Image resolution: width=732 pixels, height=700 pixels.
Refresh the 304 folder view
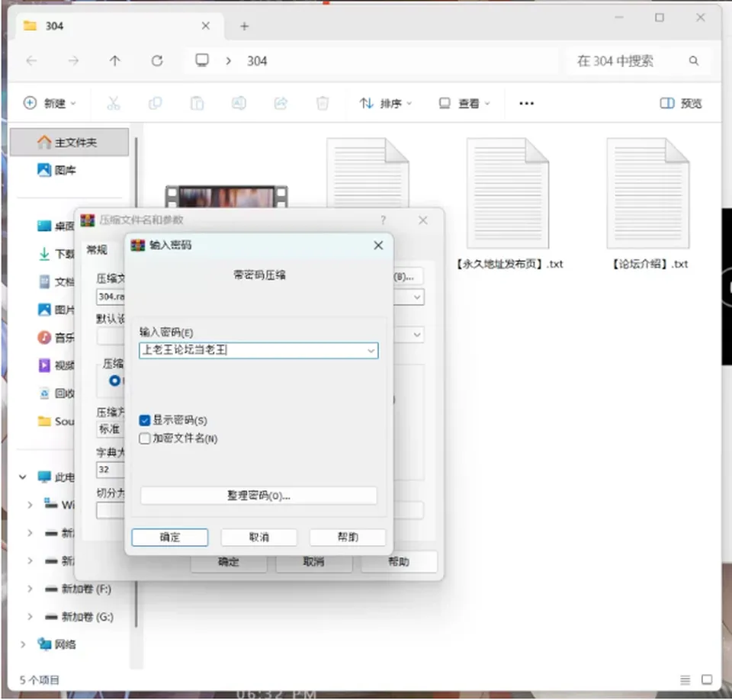pos(157,61)
